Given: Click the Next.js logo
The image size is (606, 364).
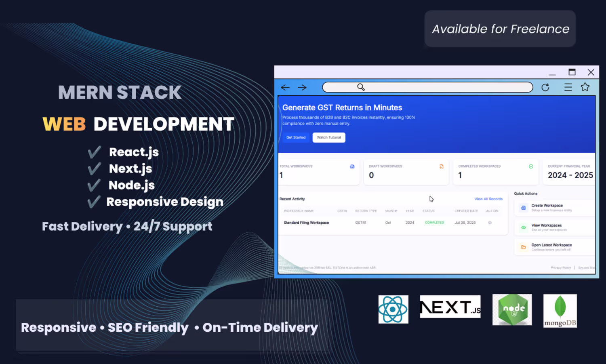Looking at the screenshot, I should (x=450, y=307).
